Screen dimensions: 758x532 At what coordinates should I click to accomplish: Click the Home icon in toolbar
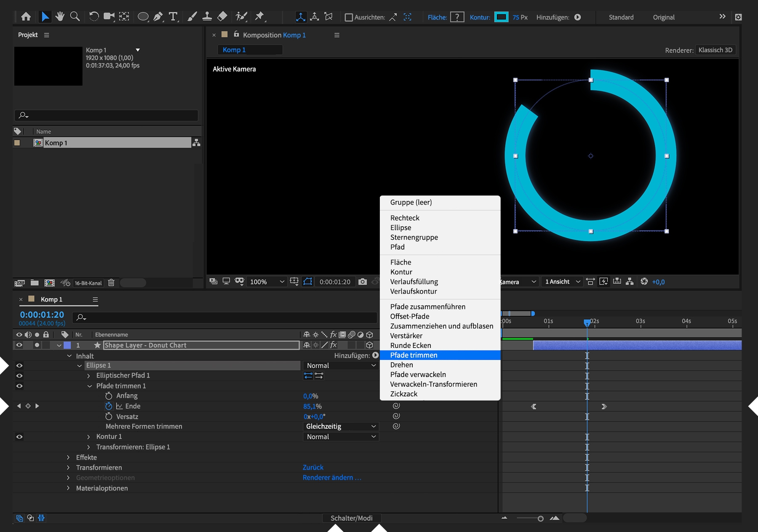(x=26, y=17)
